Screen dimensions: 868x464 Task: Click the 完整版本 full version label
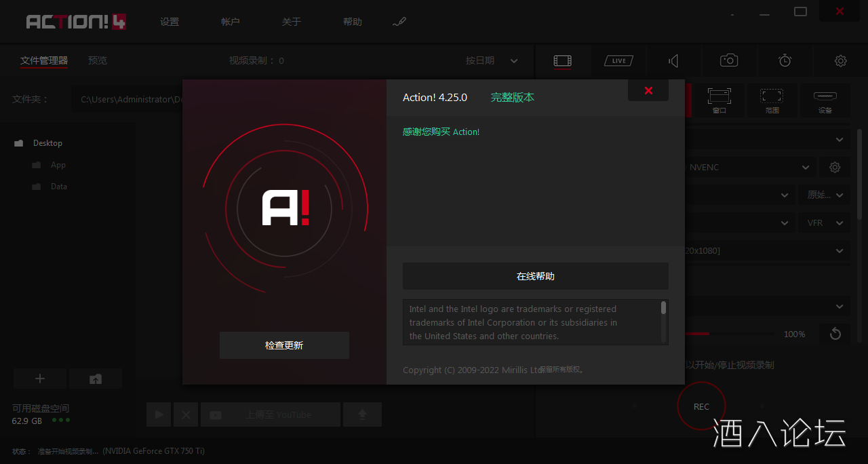(x=513, y=97)
